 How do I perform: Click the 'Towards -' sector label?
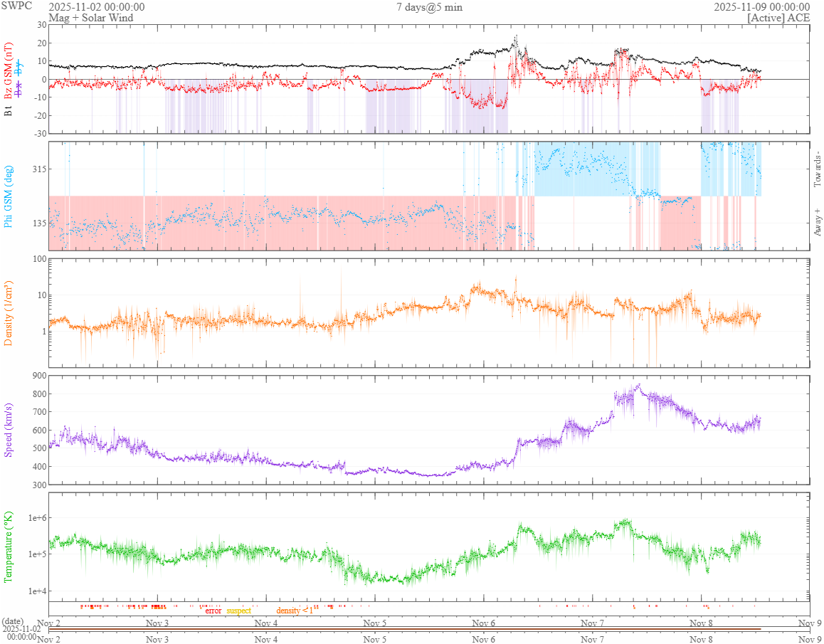[817, 169]
